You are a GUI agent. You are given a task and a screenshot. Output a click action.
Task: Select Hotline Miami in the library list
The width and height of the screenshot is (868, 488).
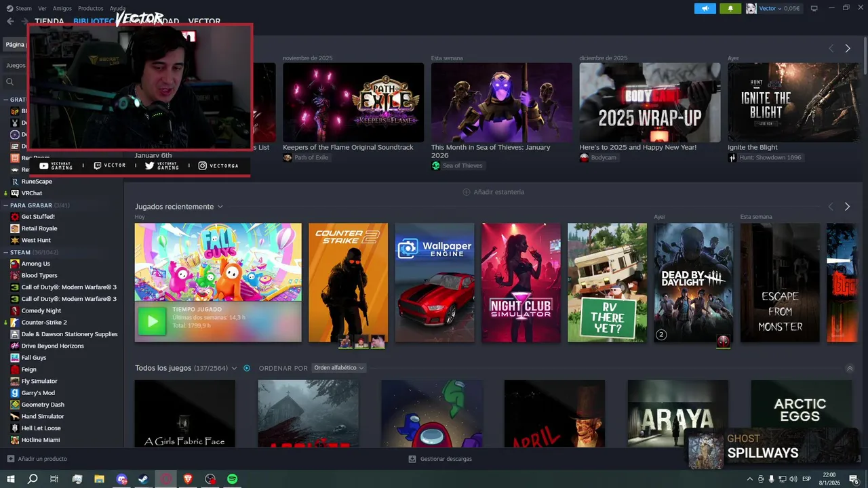[x=40, y=440]
